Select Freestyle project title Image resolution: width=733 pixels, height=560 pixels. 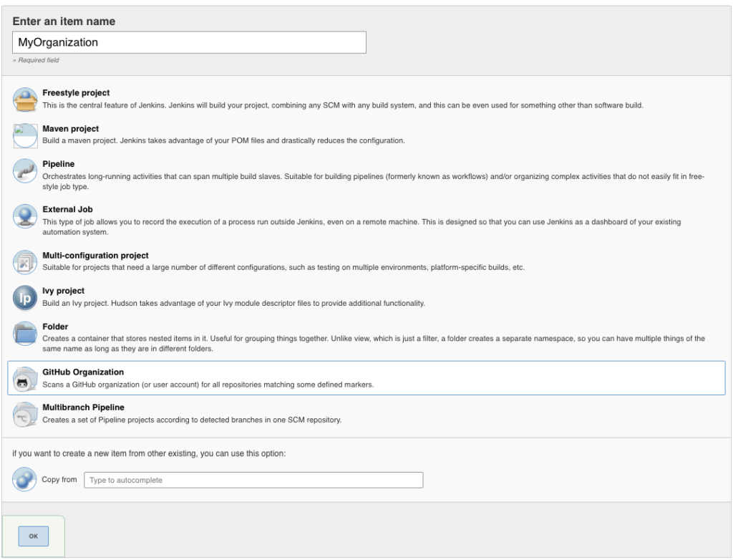[x=76, y=92]
